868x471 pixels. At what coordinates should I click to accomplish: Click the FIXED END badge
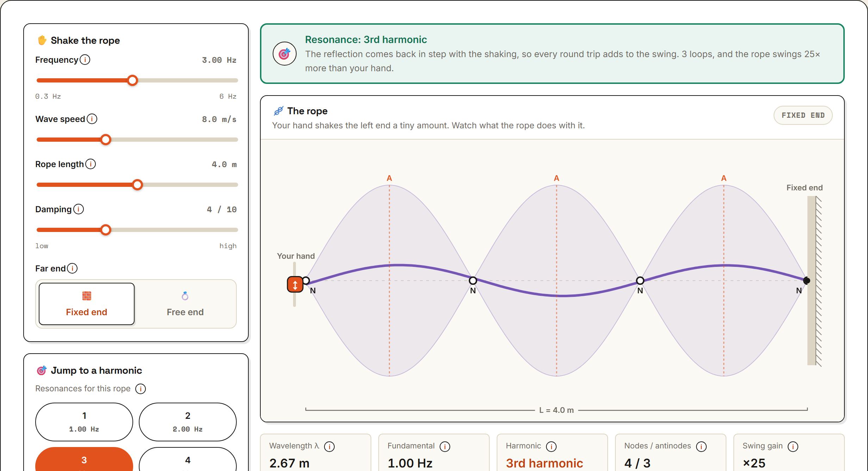[803, 115]
